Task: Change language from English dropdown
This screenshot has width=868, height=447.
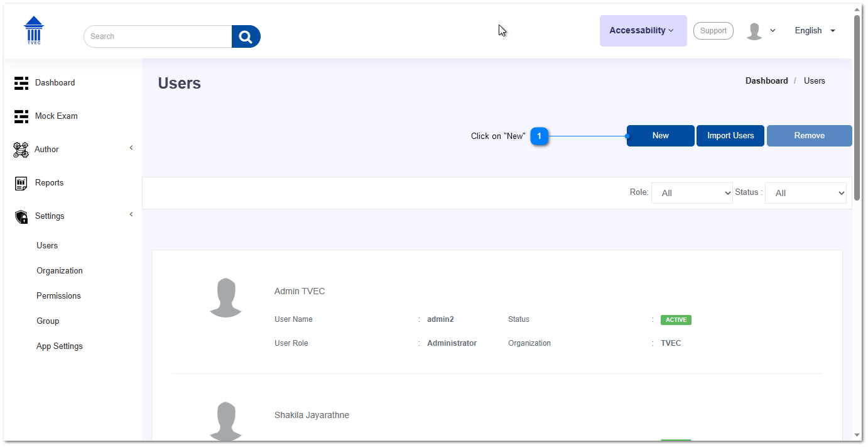Action: 815,31
